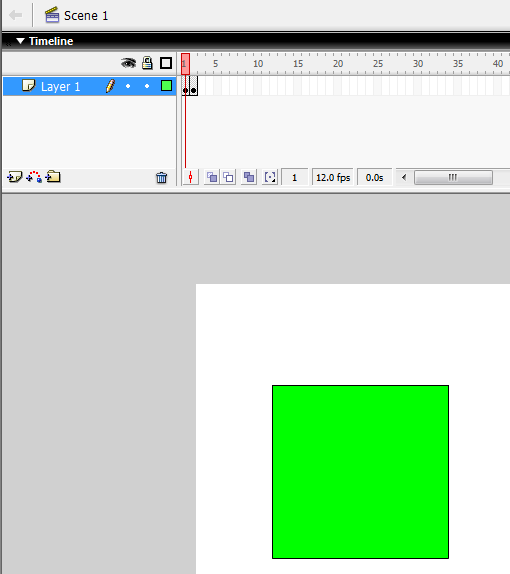Click the back arrow button
This screenshot has height=574, width=510.
(16, 15)
